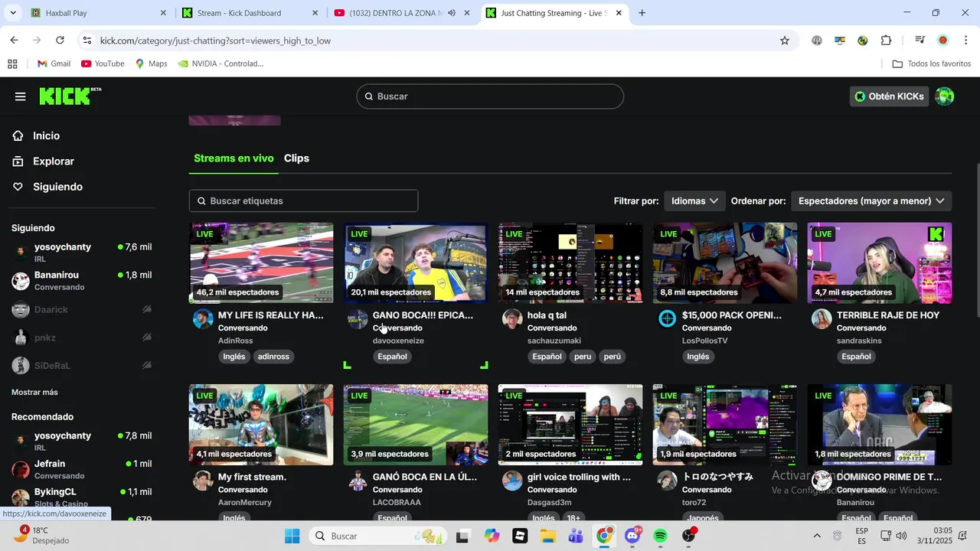Open the Gmail bookmark
980x551 pixels.
(x=54, y=64)
